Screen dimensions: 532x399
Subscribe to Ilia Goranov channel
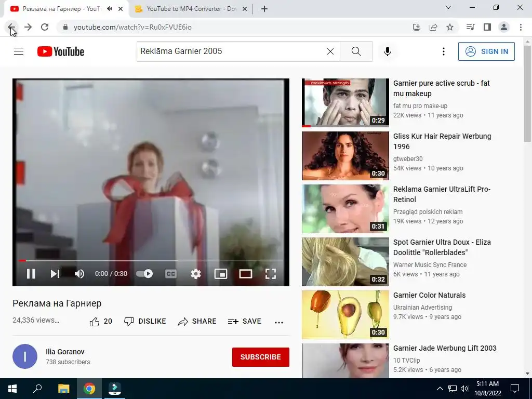(x=261, y=357)
